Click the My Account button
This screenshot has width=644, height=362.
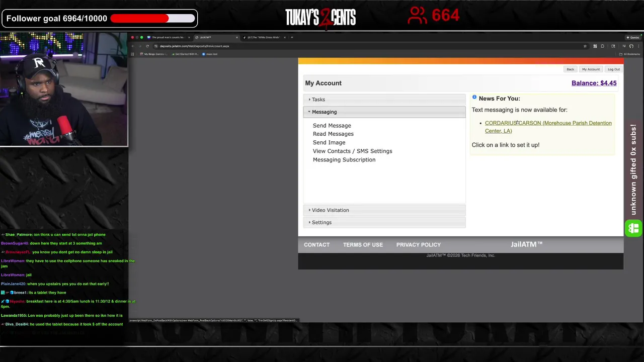pos(591,69)
